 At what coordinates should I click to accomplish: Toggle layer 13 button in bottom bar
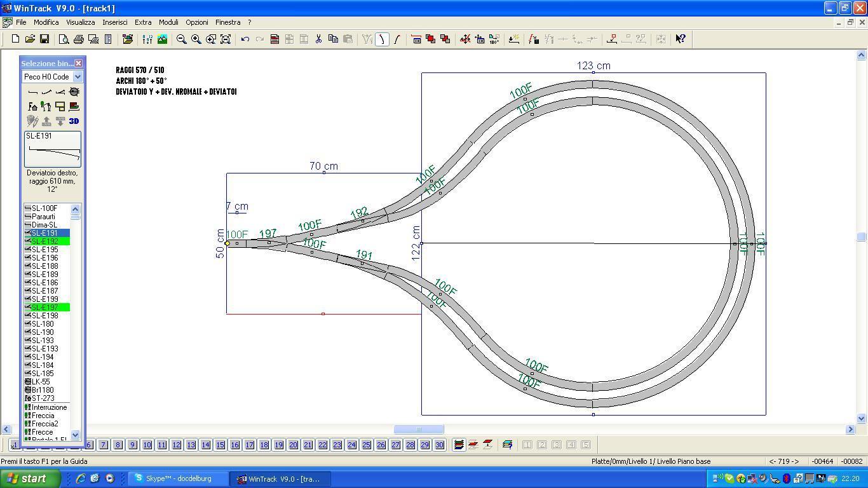tap(191, 445)
